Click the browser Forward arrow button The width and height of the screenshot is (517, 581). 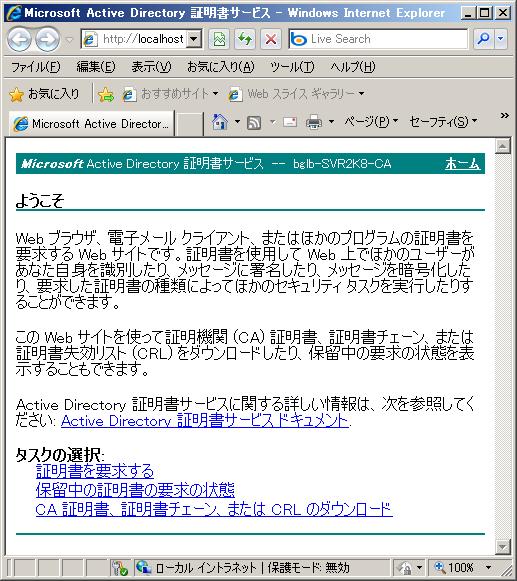tap(47, 39)
